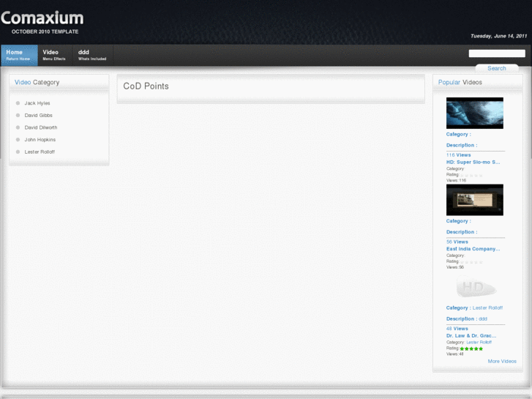Select David Dilworth video category
Screen dimensions: 532x399
(x=41, y=127)
